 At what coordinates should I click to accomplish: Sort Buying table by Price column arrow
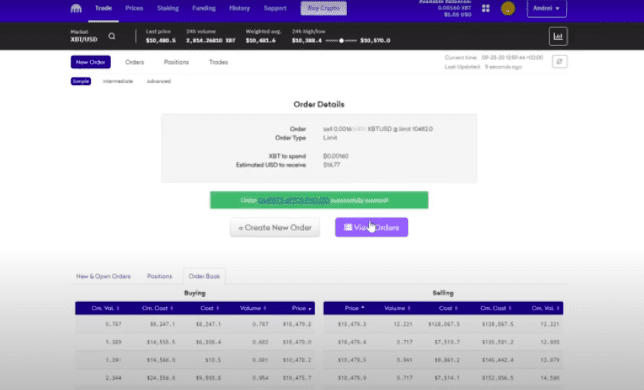pyautogui.click(x=310, y=309)
